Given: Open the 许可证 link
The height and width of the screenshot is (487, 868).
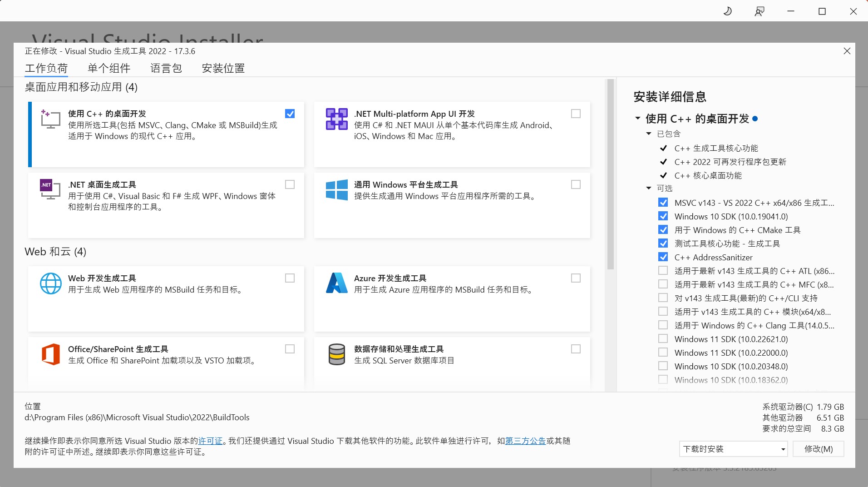Looking at the screenshot, I should [211, 441].
